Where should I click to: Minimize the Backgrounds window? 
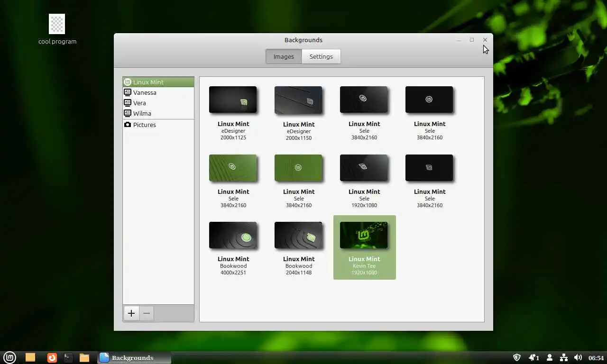459,40
